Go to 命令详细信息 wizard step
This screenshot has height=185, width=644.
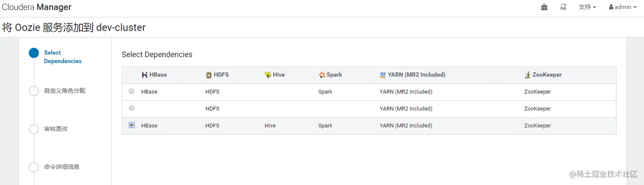click(x=62, y=167)
